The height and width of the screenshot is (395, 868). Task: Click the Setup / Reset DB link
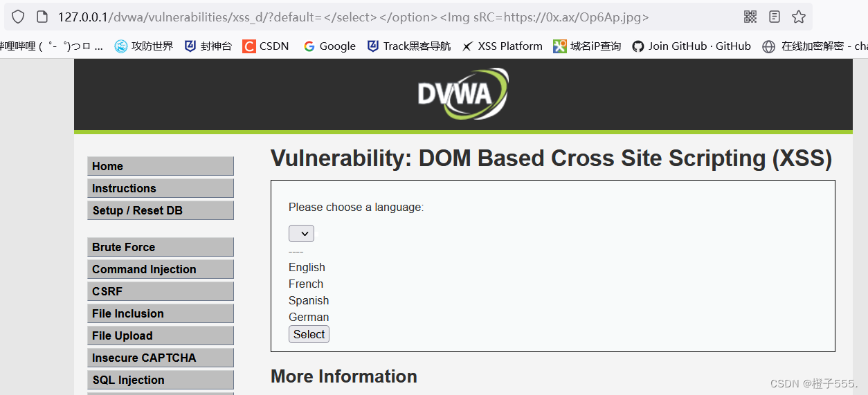click(x=160, y=210)
